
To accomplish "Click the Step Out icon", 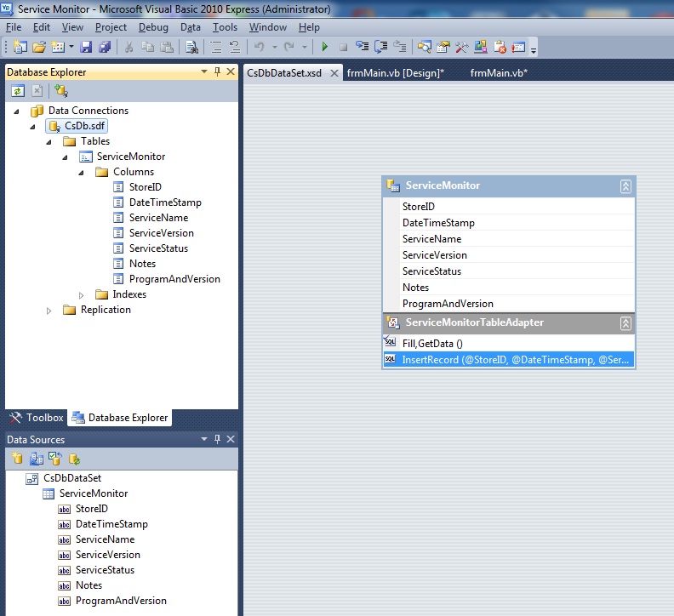I will [x=400, y=47].
